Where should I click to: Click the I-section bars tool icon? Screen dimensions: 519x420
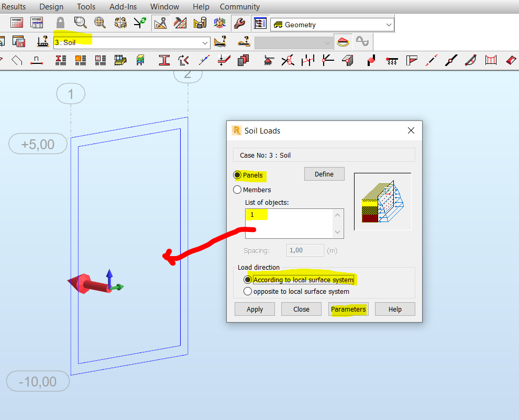[163, 60]
